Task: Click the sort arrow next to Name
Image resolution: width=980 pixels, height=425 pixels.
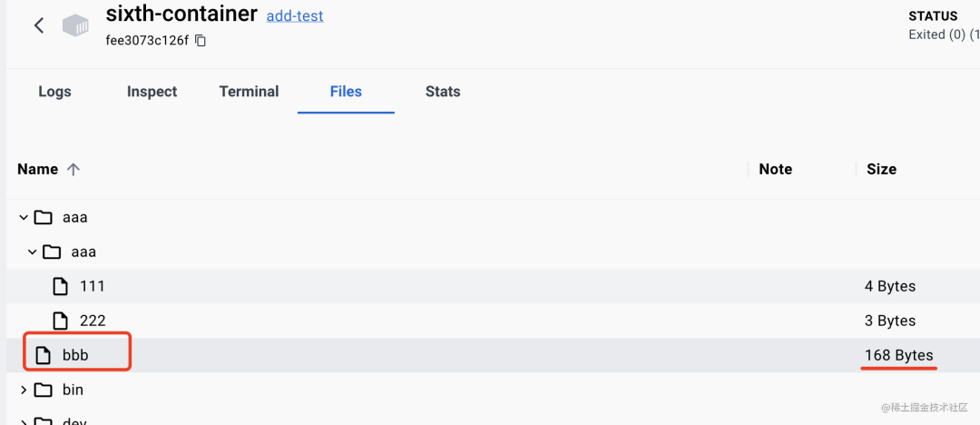Action: click(x=73, y=170)
